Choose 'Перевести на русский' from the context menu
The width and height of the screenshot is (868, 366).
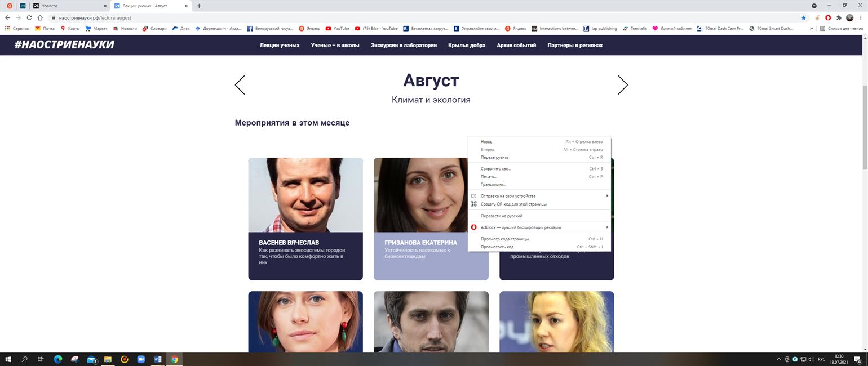[501, 216]
